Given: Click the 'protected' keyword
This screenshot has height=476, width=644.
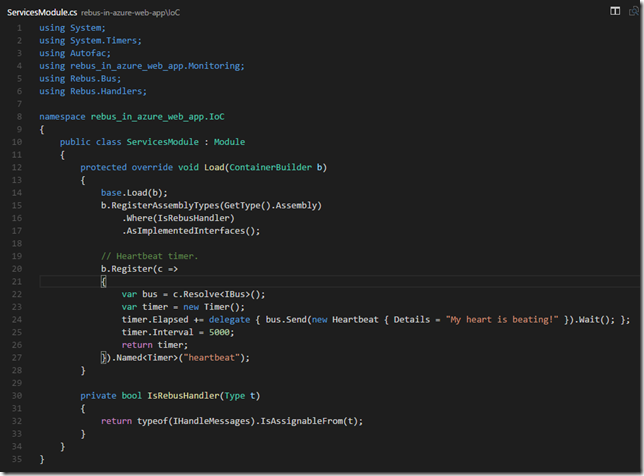Looking at the screenshot, I should tap(104, 168).
